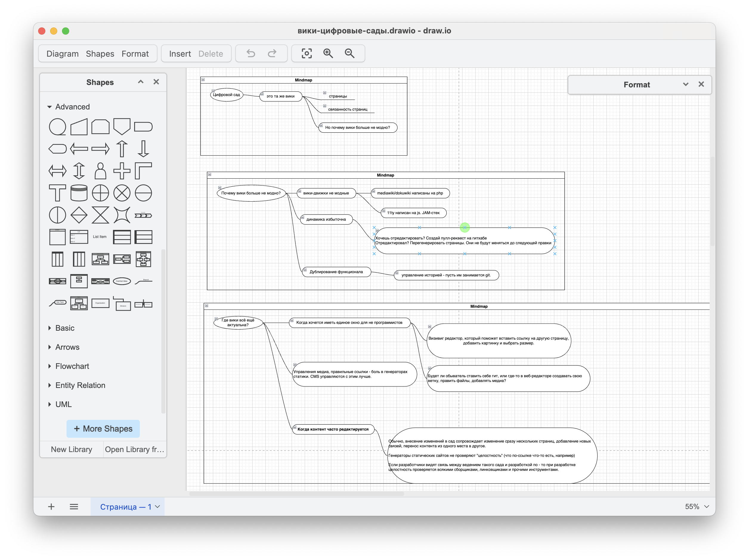Image resolution: width=749 pixels, height=560 pixels.
Task: Click the fit page icon
Action: click(307, 53)
